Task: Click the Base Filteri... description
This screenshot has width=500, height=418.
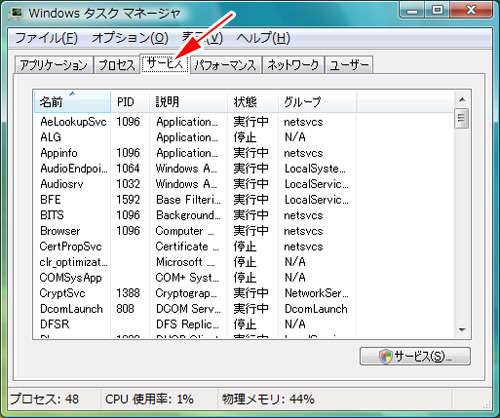Action: pos(188,199)
